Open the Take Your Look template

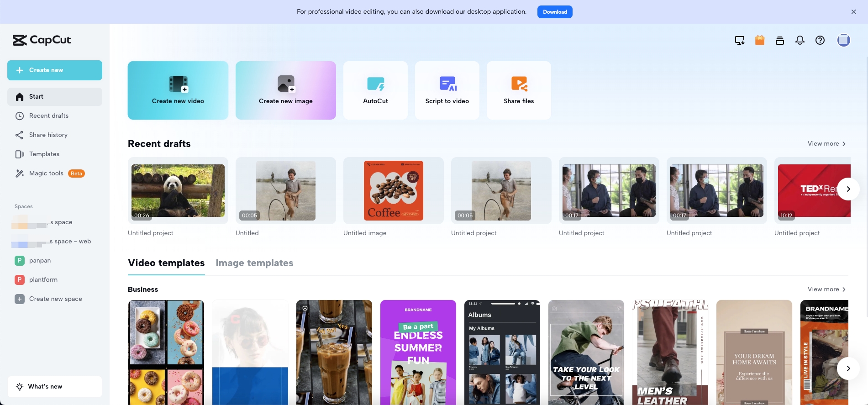[586, 352]
